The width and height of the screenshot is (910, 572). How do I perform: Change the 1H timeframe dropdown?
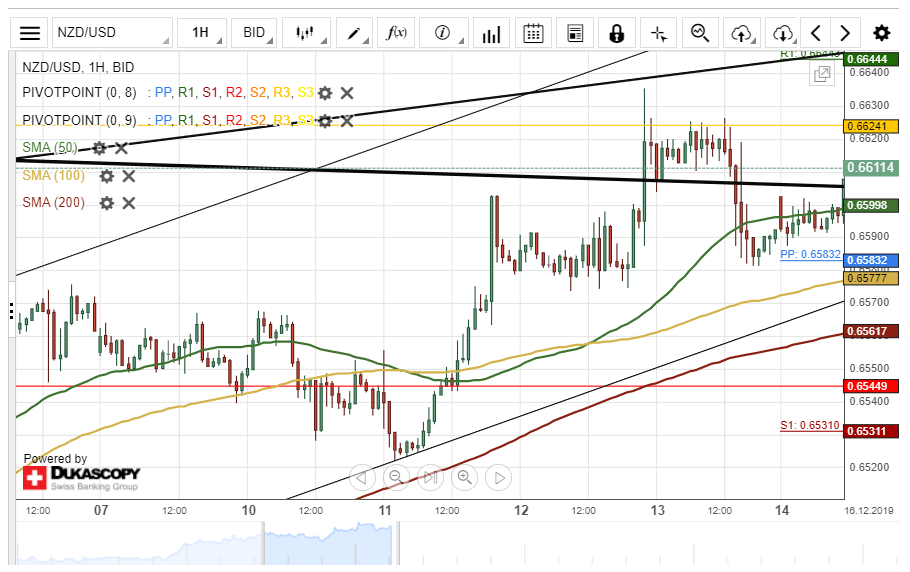(201, 32)
